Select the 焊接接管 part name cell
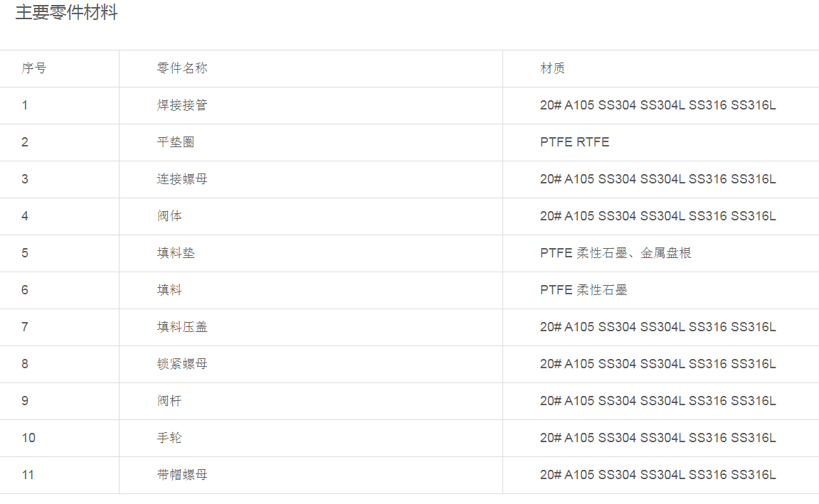This screenshot has width=819, height=504. [182, 105]
